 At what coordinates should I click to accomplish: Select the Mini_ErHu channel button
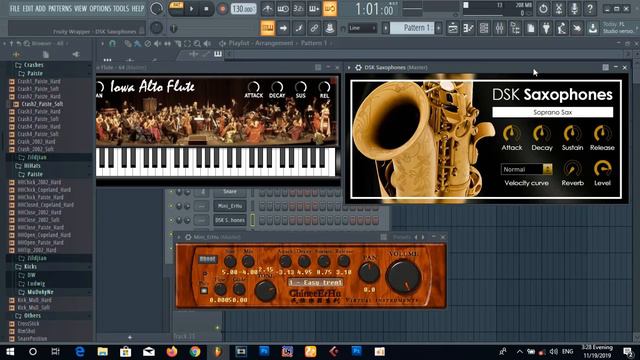click(230, 206)
